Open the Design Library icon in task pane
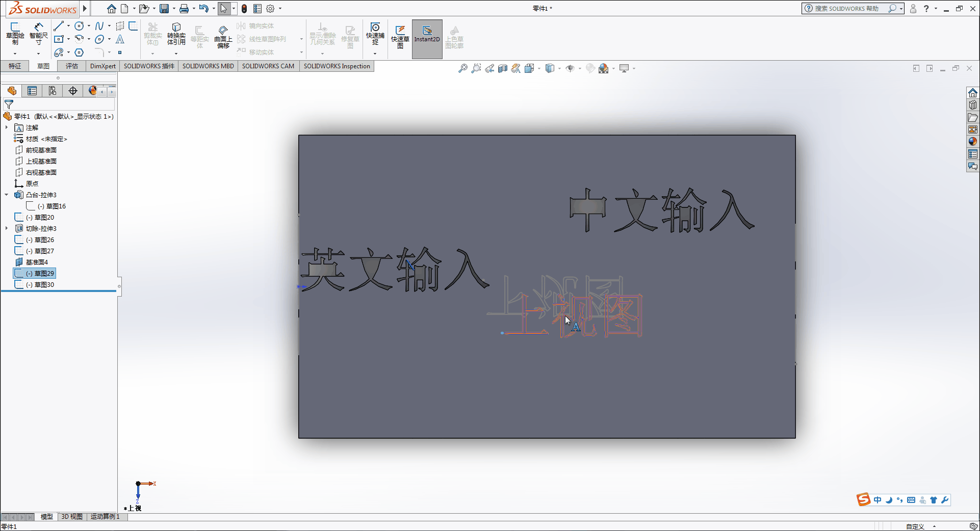 (x=973, y=105)
